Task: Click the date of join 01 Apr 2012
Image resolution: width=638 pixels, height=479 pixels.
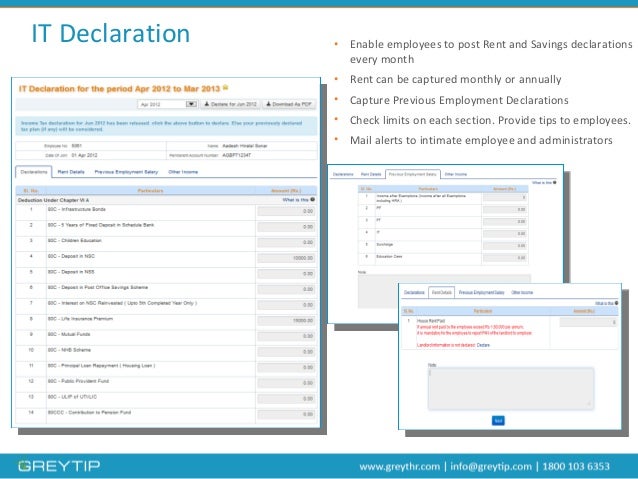Action: (x=84, y=155)
